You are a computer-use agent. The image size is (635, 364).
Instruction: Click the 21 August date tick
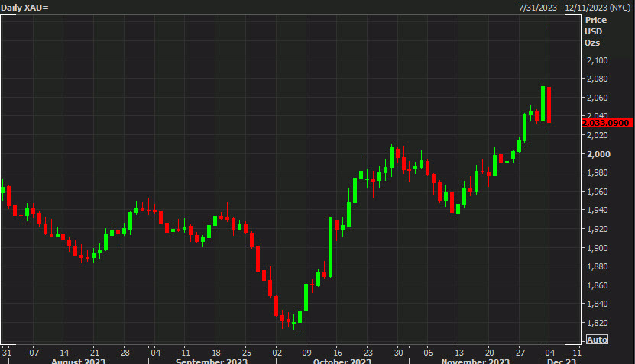click(x=95, y=353)
